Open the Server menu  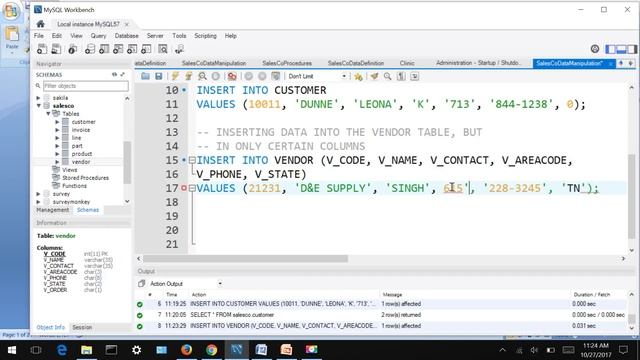click(155, 36)
